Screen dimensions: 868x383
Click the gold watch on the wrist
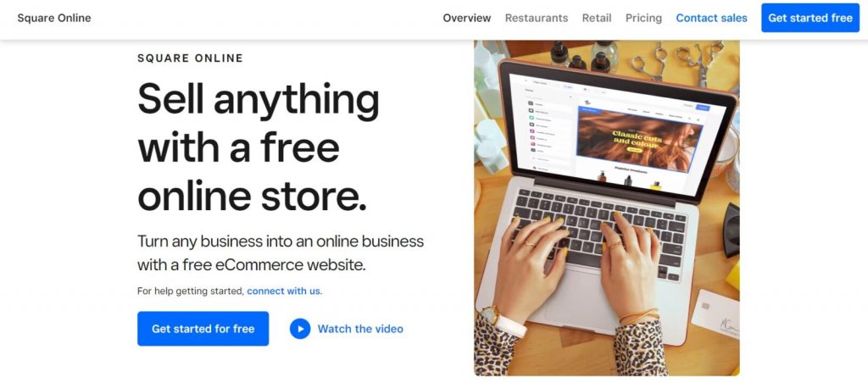point(490,315)
